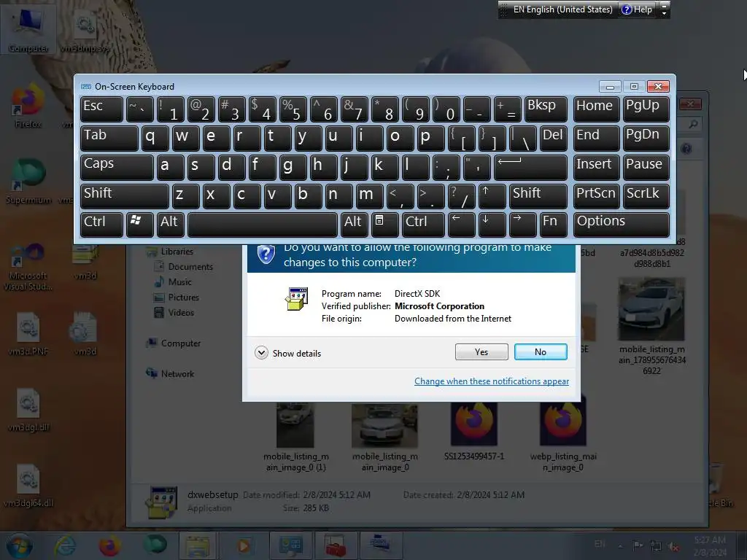Toggle the Fn key
This screenshot has height=560, width=747.
[x=554, y=225]
